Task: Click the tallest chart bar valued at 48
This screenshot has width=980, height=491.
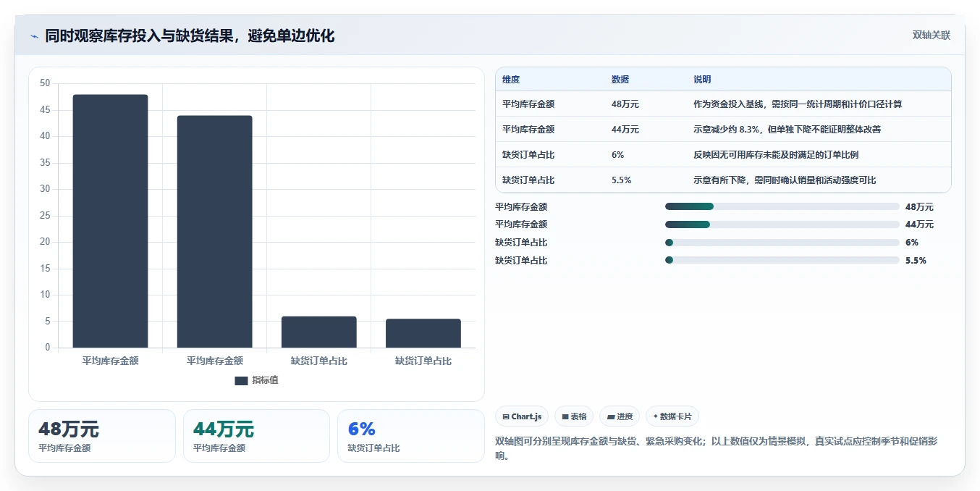Action: click(x=110, y=221)
